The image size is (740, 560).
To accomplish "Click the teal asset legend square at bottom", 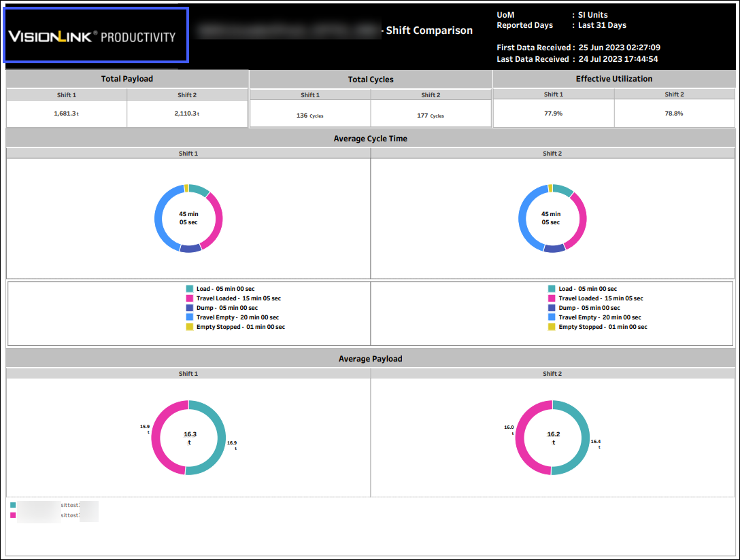I will [13, 506].
